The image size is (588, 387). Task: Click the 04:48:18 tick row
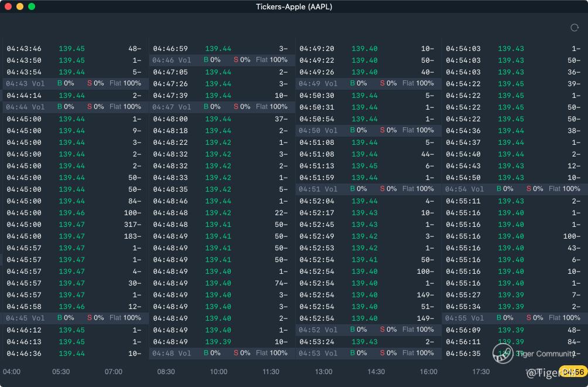point(222,131)
